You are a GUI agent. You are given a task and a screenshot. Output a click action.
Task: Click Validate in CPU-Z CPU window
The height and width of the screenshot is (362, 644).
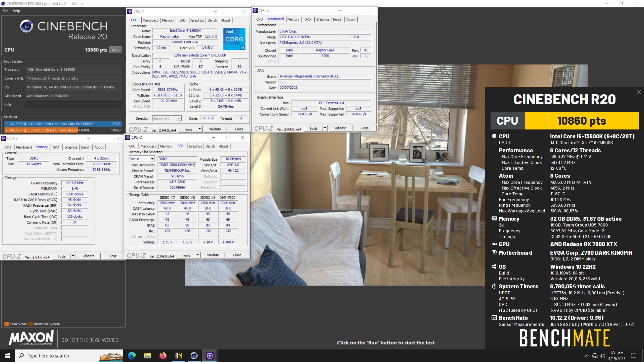215,129
